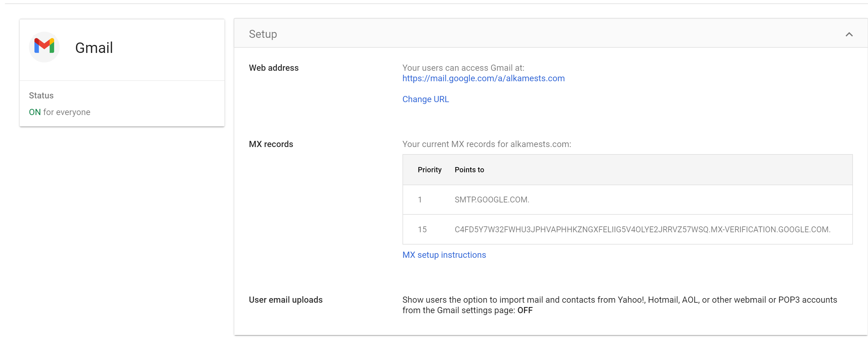Click the Gmail title text
868x355 pixels.
tap(94, 48)
